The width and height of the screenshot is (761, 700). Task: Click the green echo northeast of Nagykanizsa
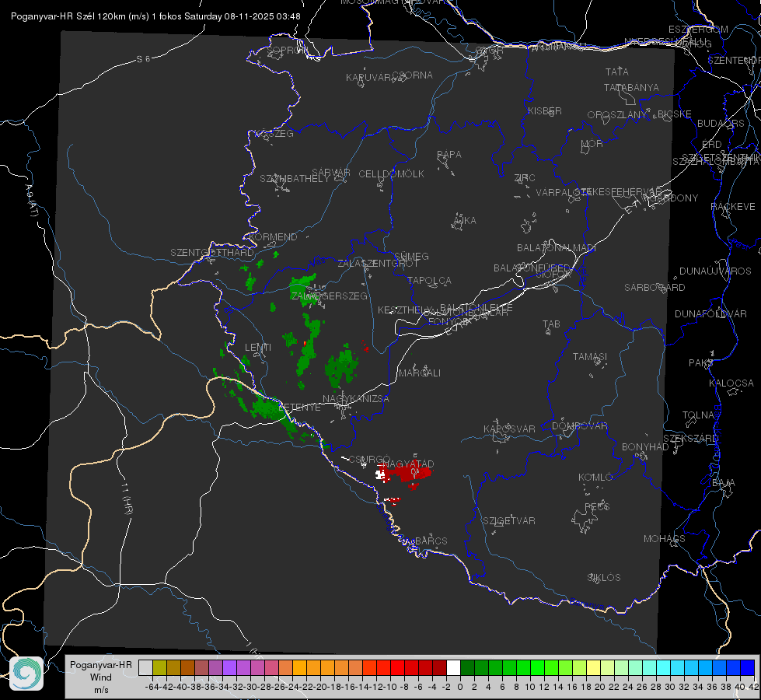pos(342,367)
